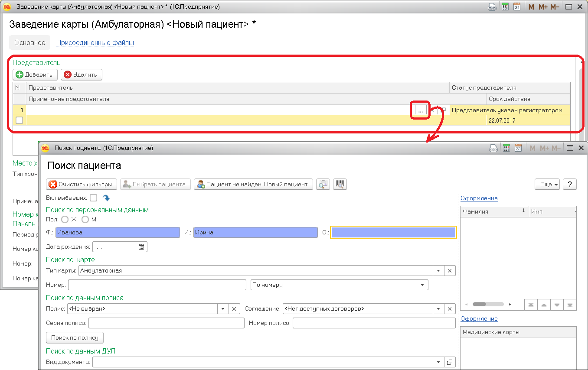Open calendar in Поиск пациента window

coord(517,148)
